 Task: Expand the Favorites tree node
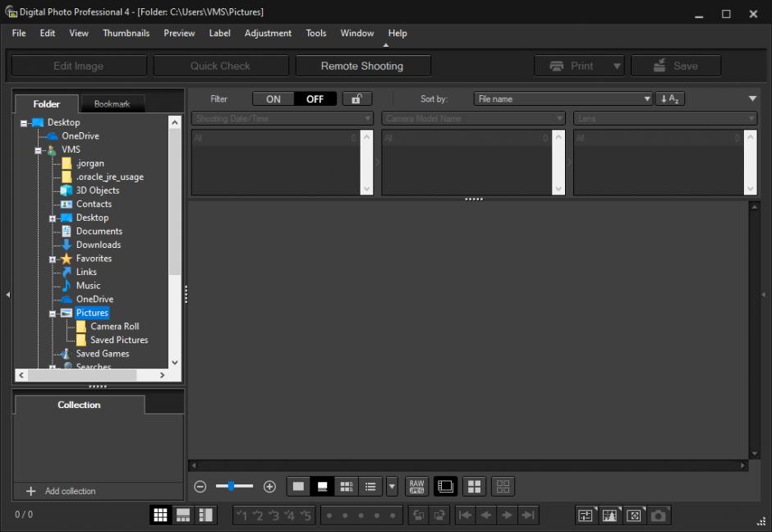pyautogui.click(x=53, y=259)
